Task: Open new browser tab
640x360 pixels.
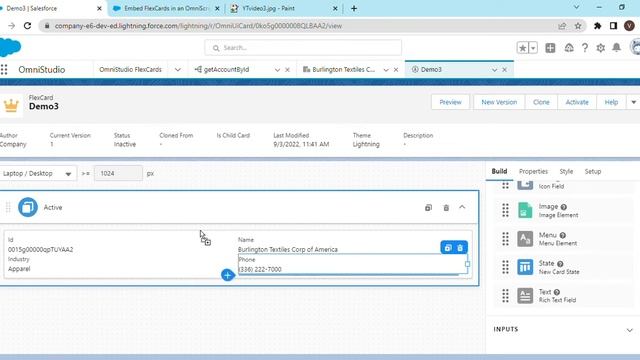Action: (354, 8)
